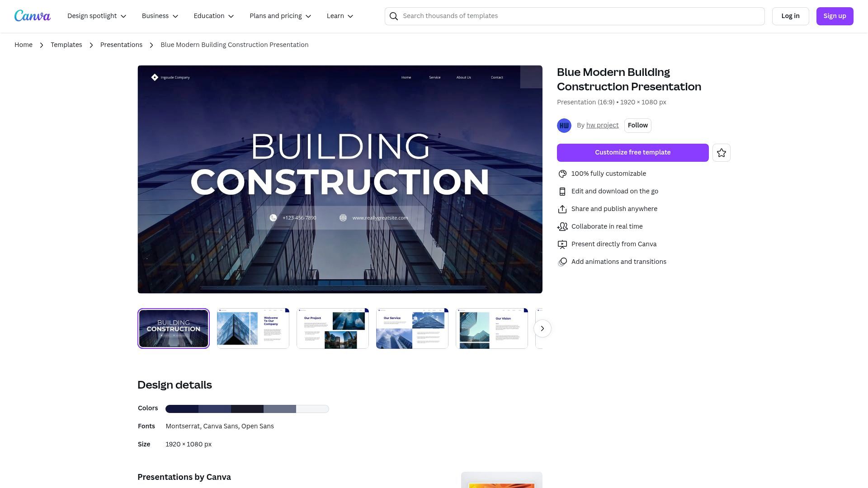Click the Montserrat, Canva Sans, Open Sans text
Viewport: 868px width, 488px height.
pyautogui.click(x=220, y=426)
